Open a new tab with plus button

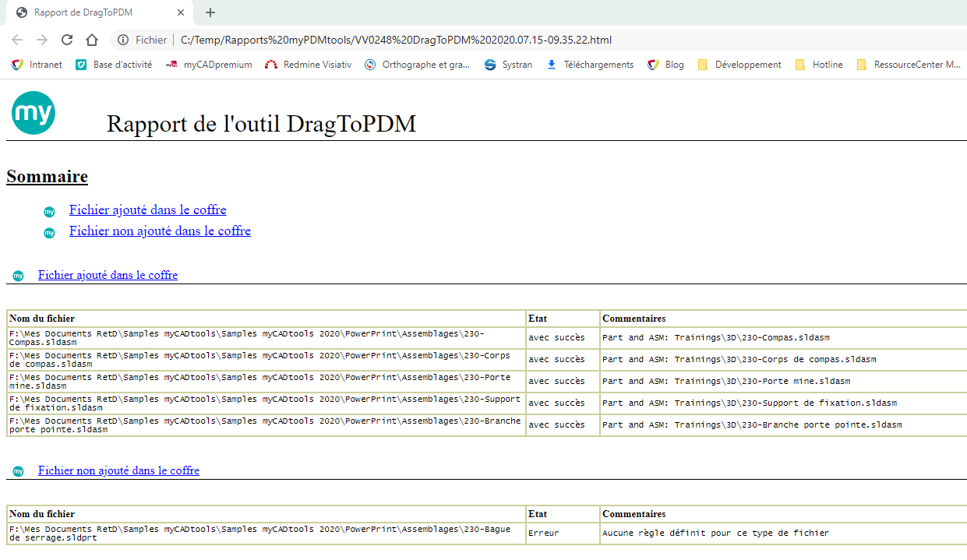coord(210,12)
